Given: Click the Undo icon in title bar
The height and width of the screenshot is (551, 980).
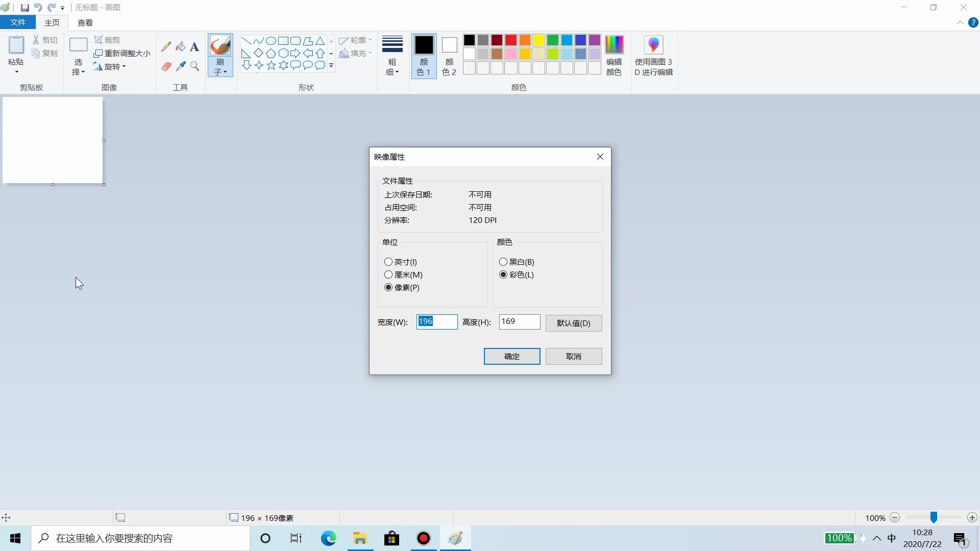Looking at the screenshot, I should [x=38, y=8].
